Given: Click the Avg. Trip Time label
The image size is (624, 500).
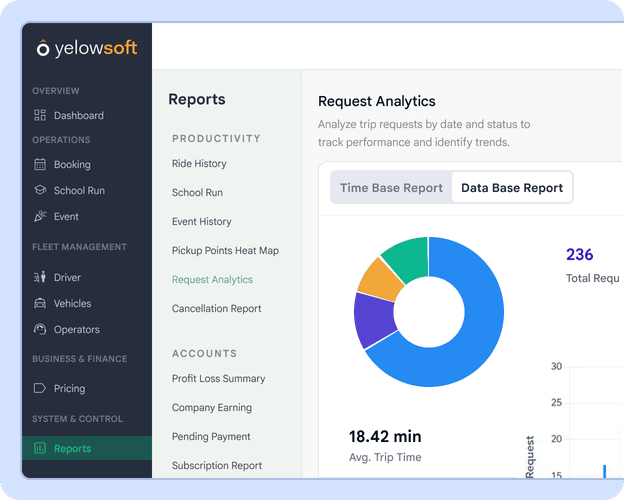Looking at the screenshot, I should click(x=385, y=457).
